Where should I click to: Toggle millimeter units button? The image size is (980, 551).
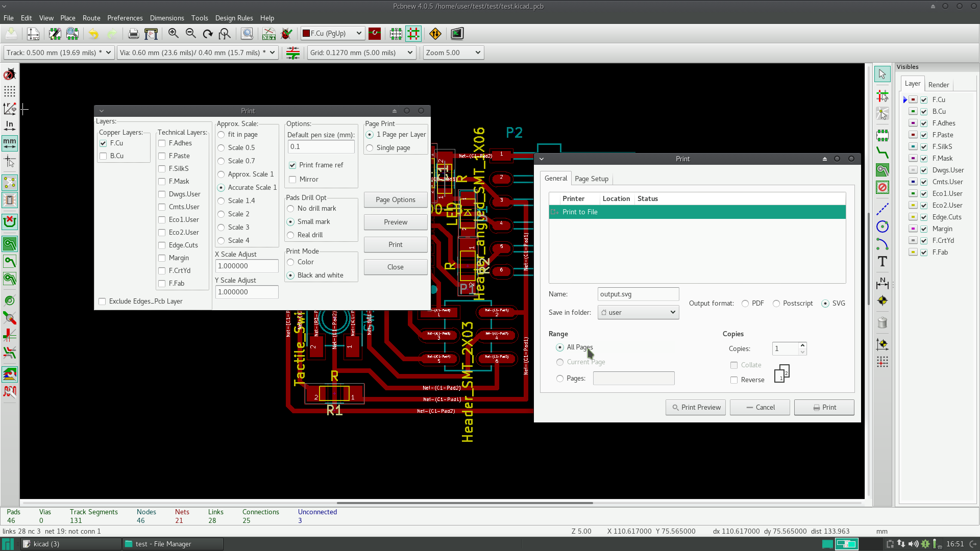pyautogui.click(x=10, y=143)
